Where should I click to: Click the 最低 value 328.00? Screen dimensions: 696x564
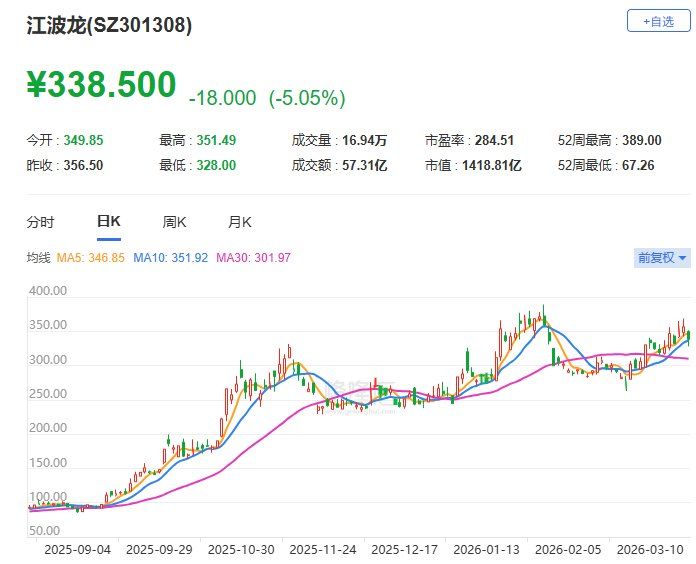click(216, 166)
